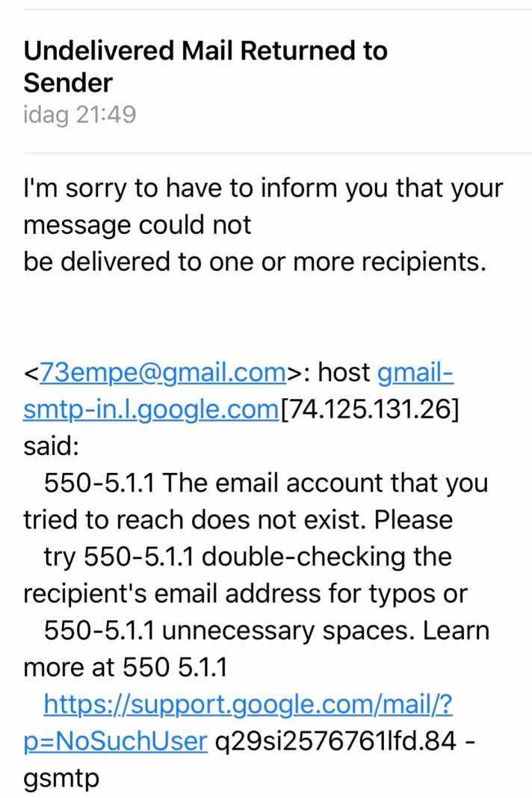Click the "message could not" line

137,225
